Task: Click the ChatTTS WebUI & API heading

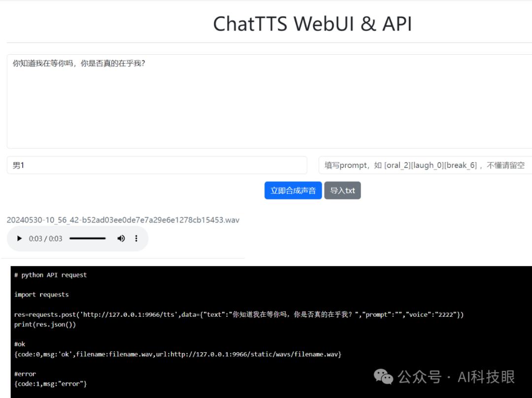Action: coord(312,24)
